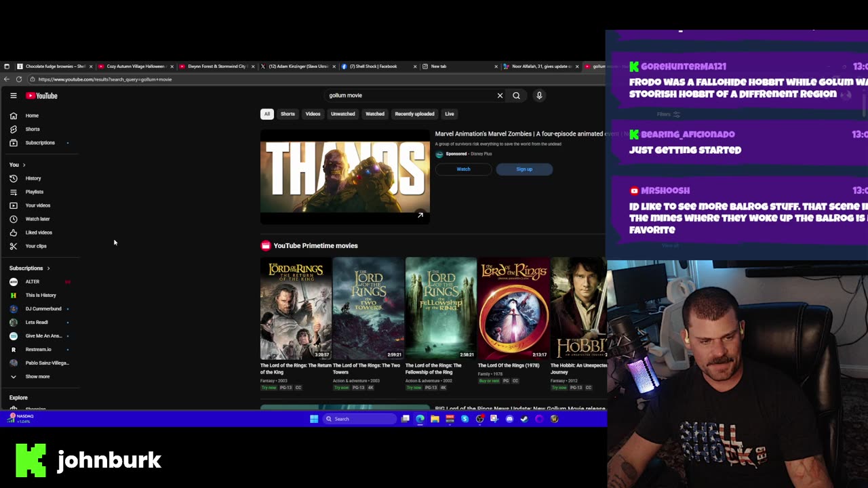This screenshot has height=488, width=868.
Task: Expand the Subscriptions section header
Action: pyautogui.click(x=30, y=268)
